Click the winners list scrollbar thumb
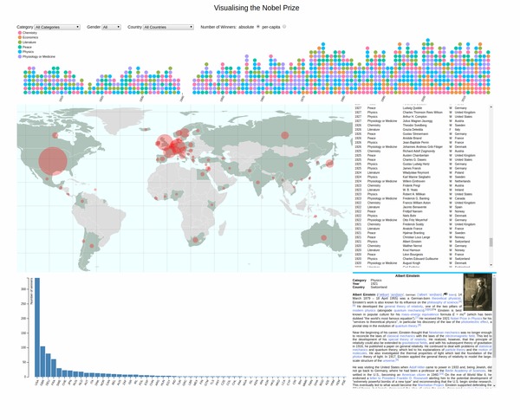This screenshot has height=420, width=520. tap(491, 242)
